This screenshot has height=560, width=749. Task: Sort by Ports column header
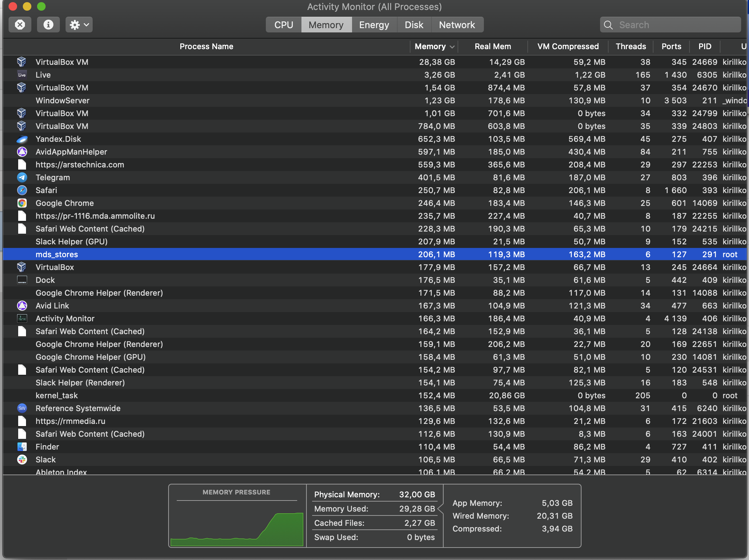point(671,46)
